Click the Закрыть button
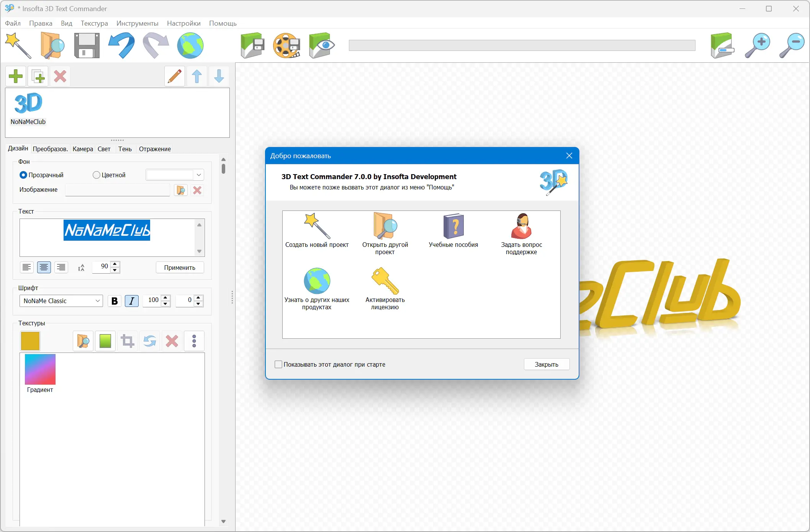Image resolution: width=810 pixels, height=532 pixels. (x=546, y=364)
